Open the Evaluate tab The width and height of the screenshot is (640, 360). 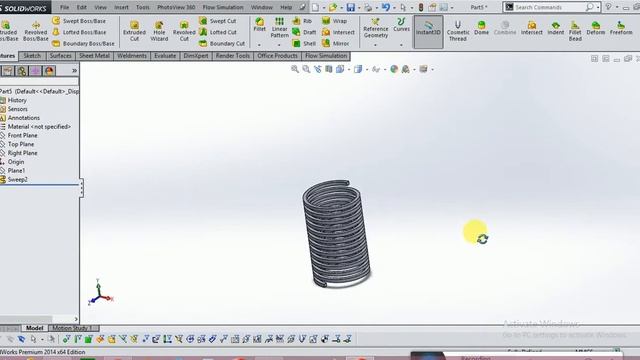click(165, 56)
